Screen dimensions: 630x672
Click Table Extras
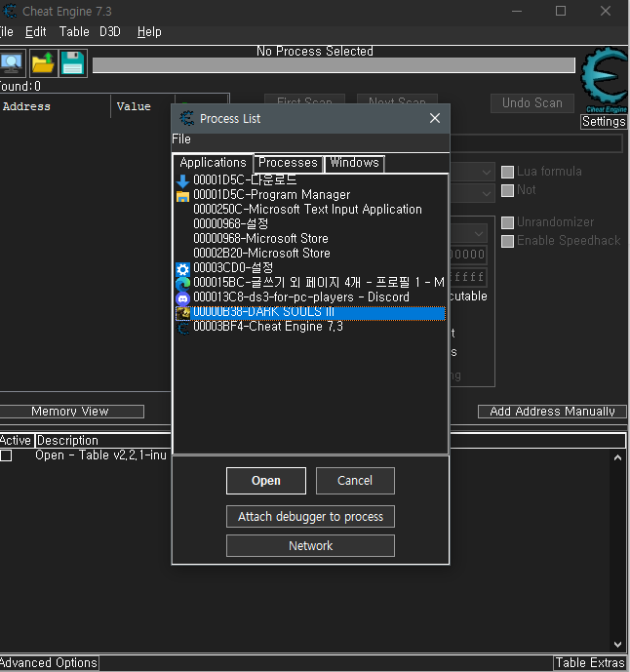(x=590, y=662)
